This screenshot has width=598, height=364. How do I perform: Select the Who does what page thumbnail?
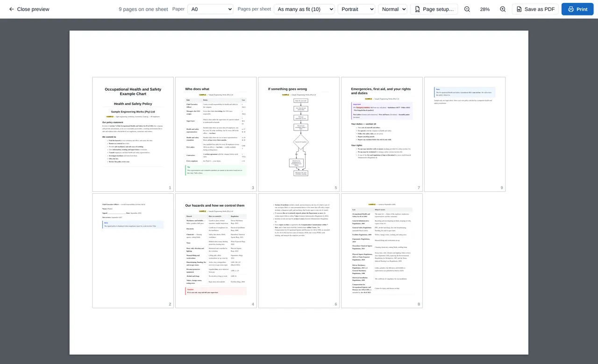[216, 134]
